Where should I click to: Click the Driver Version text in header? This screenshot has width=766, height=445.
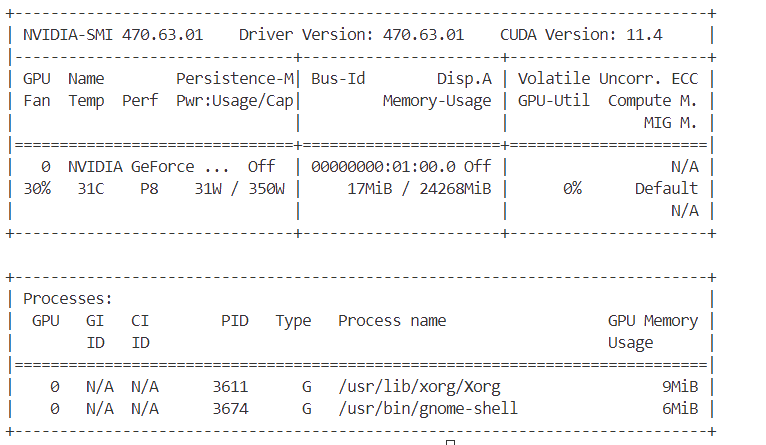click(x=351, y=35)
